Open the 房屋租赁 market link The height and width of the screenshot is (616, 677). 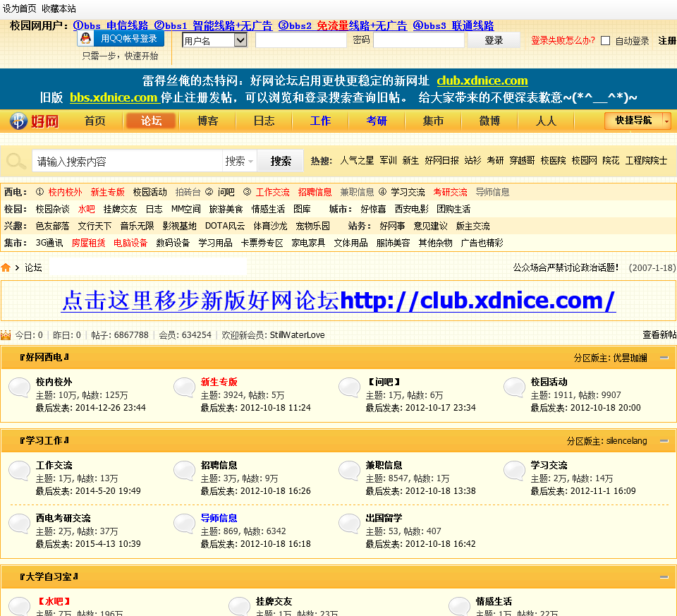88,243
